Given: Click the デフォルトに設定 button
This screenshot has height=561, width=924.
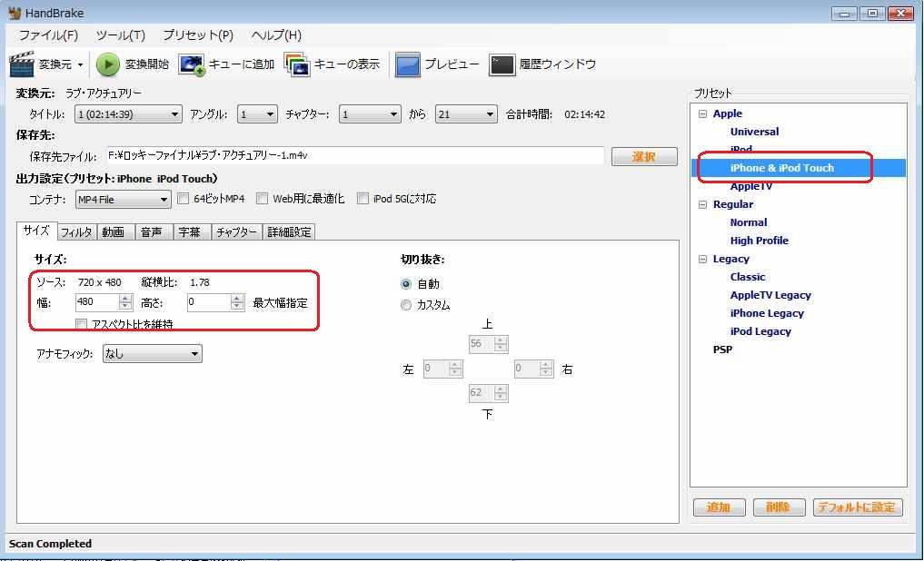Looking at the screenshot, I should click(857, 507).
